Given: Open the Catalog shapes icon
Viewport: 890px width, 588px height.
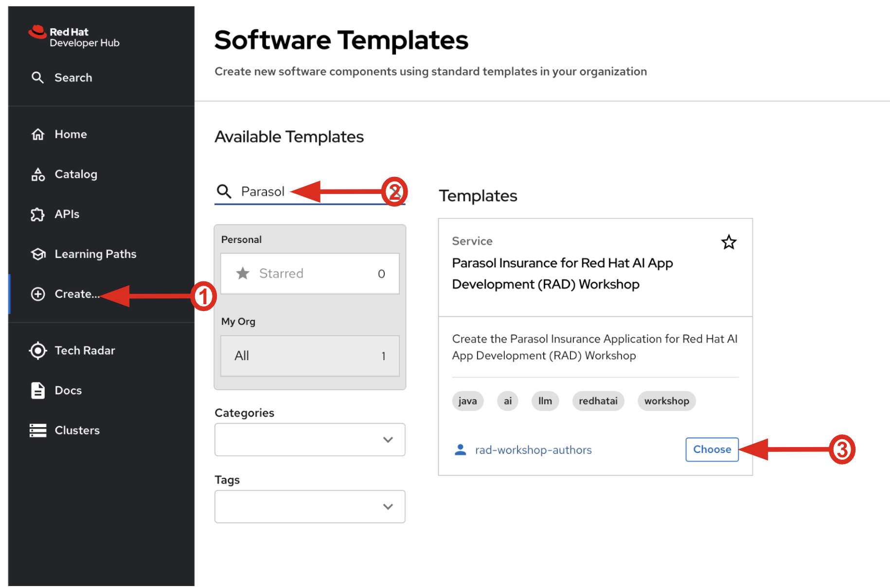Looking at the screenshot, I should point(38,174).
